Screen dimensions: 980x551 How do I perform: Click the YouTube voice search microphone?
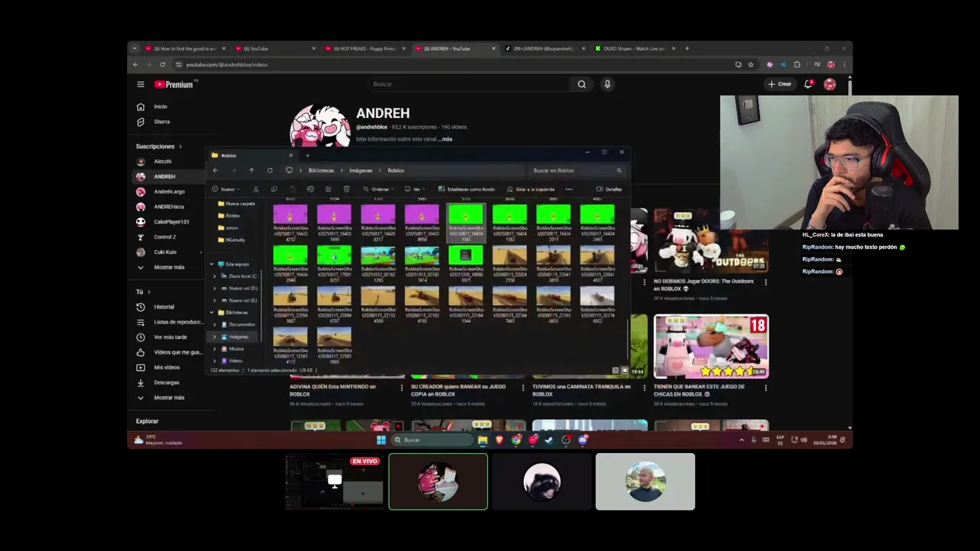tap(607, 84)
